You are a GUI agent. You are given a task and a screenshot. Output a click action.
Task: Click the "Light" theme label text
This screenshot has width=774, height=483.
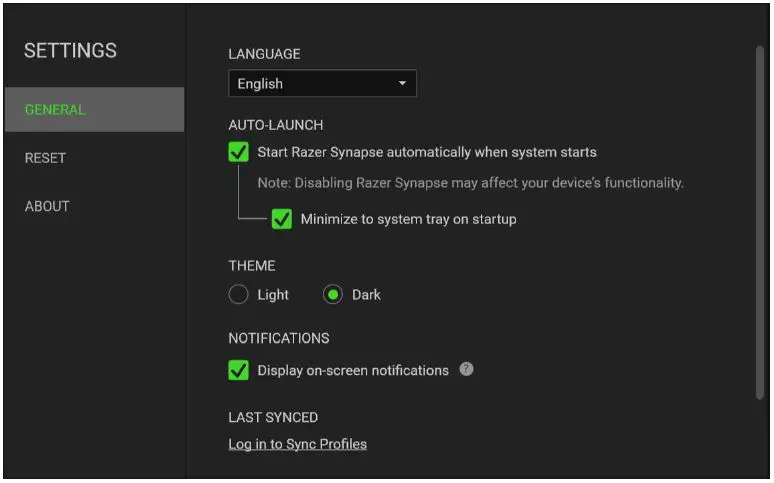273,295
